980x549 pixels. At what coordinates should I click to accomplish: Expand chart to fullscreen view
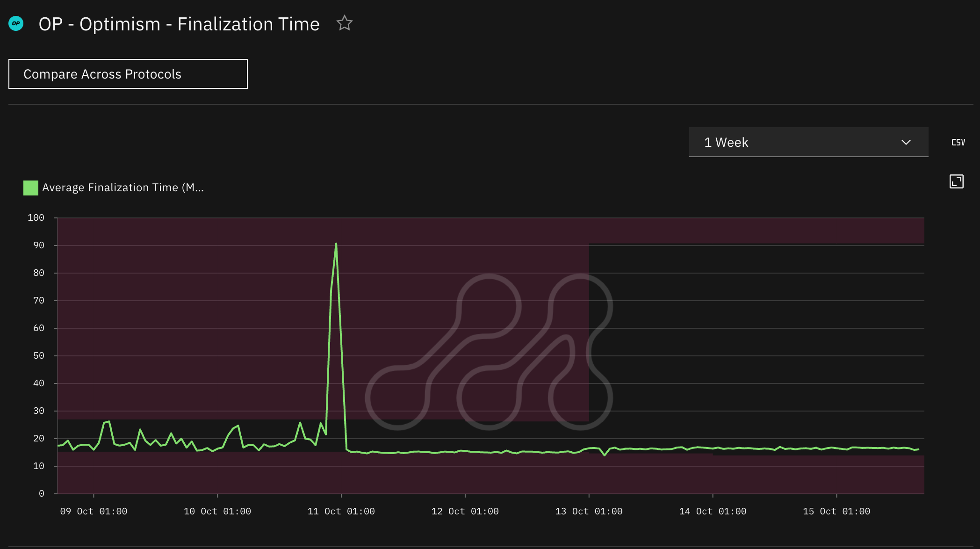(x=956, y=181)
